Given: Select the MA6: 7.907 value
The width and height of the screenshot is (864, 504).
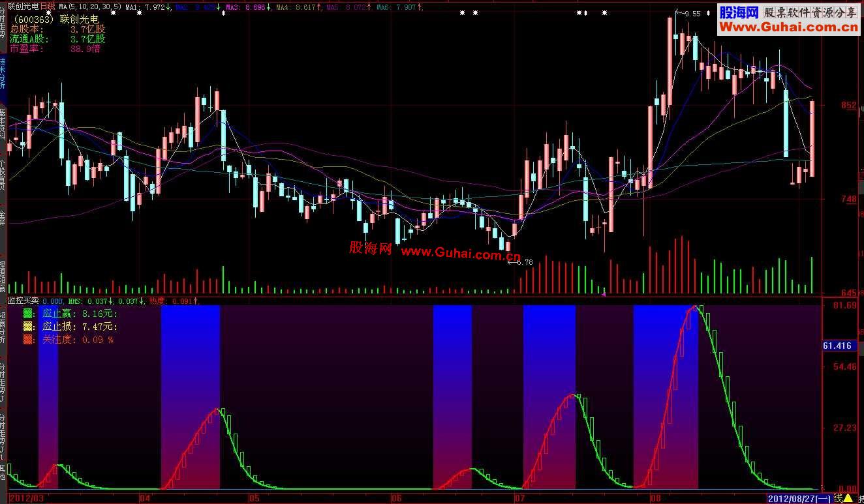Looking at the screenshot, I should (398, 7).
